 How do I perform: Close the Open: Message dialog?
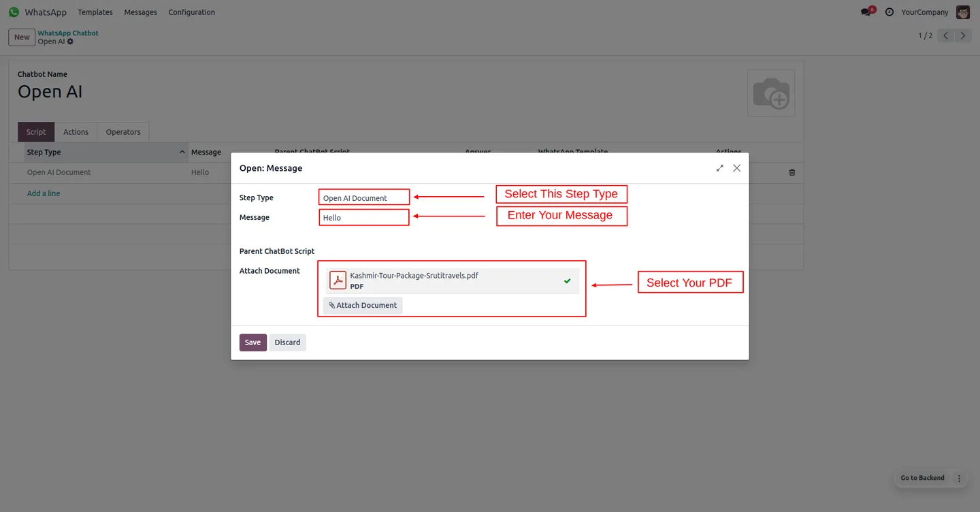click(x=736, y=168)
